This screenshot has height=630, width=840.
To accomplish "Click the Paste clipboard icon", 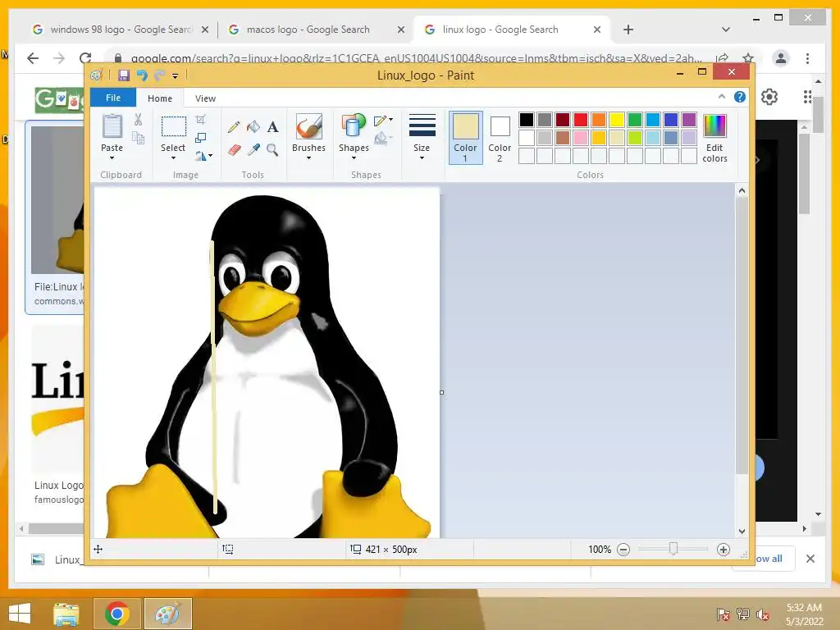I will pos(112,126).
